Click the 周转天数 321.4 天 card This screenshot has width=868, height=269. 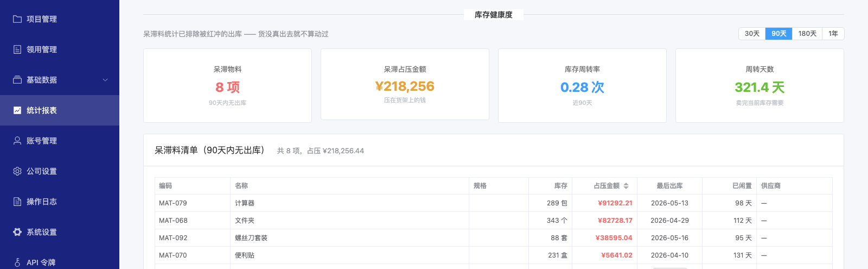coord(759,85)
